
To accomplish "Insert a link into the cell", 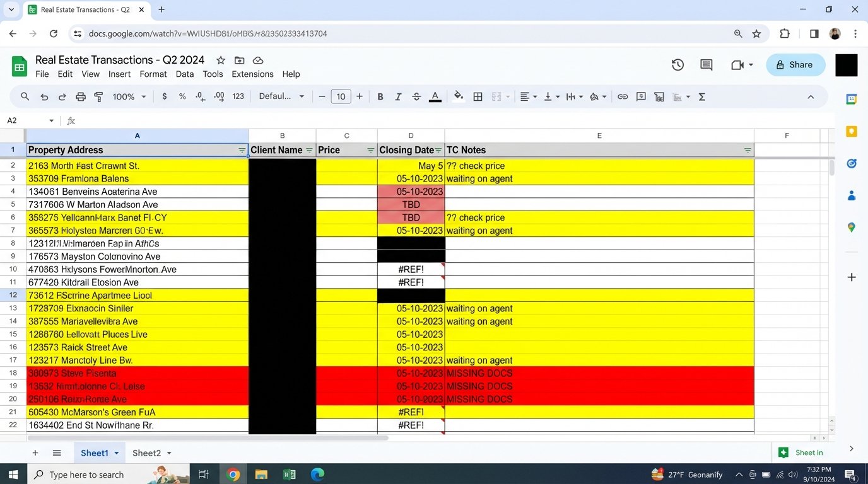I will [623, 96].
